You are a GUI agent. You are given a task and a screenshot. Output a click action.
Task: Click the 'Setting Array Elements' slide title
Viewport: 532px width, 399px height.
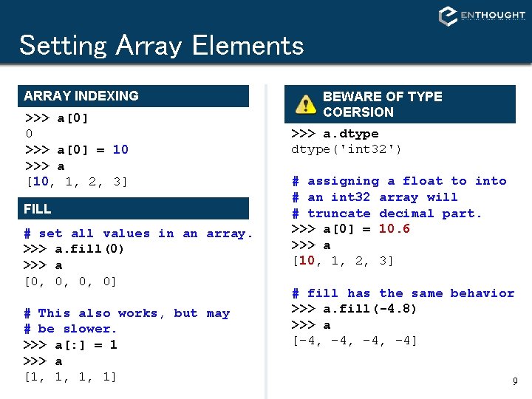pyautogui.click(x=162, y=45)
